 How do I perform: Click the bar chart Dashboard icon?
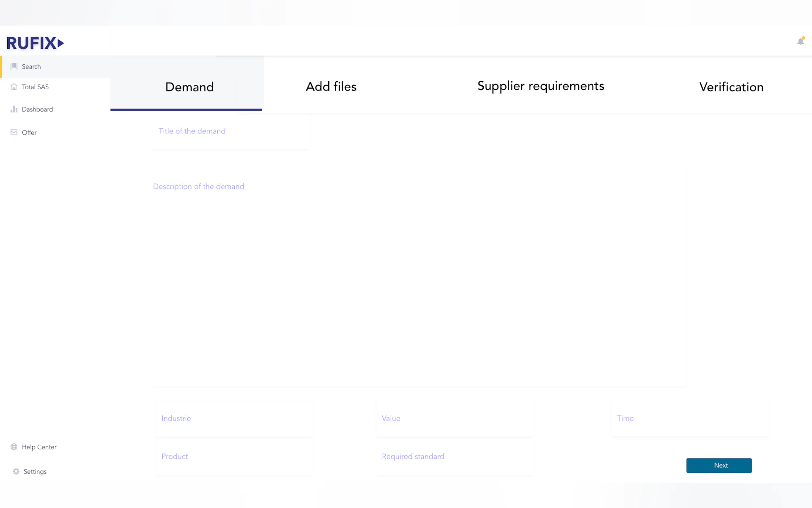click(14, 109)
